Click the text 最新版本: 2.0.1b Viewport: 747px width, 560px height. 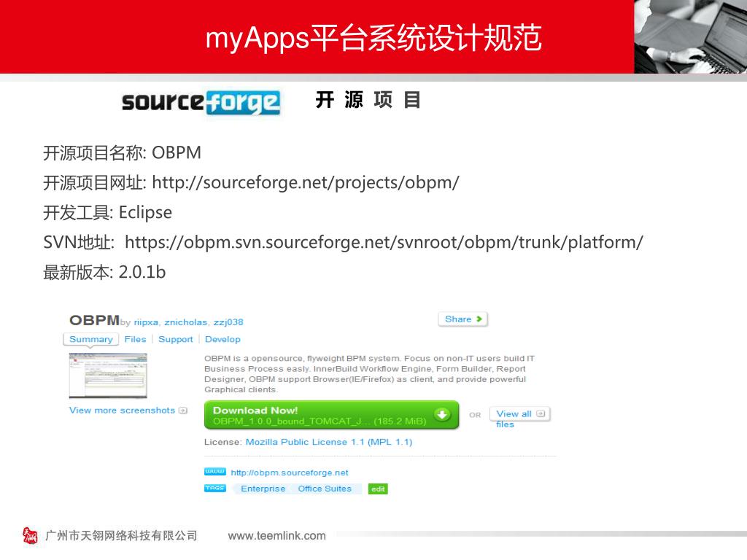(x=104, y=273)
